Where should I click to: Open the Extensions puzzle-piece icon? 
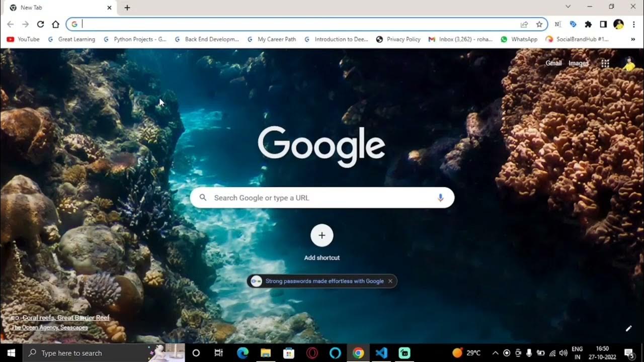pyautogui.click(x=588, y=24)
